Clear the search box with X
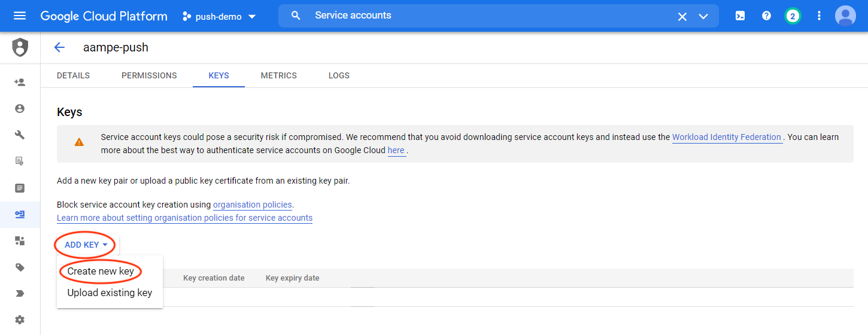The height and width of the screenshot is (335, 868). 682,17
